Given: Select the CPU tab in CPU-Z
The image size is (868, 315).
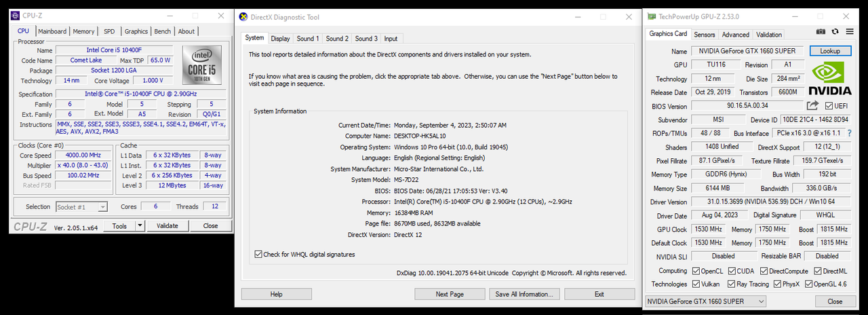Looking at the screenshot, I should click(23, 31).
